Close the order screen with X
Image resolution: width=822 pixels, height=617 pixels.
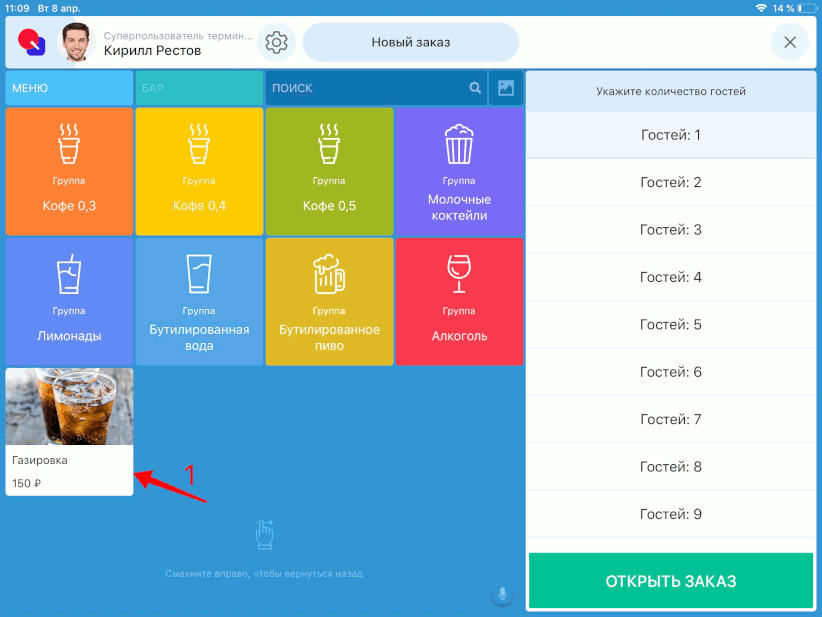pyautogui.click(x=789, y=43)
